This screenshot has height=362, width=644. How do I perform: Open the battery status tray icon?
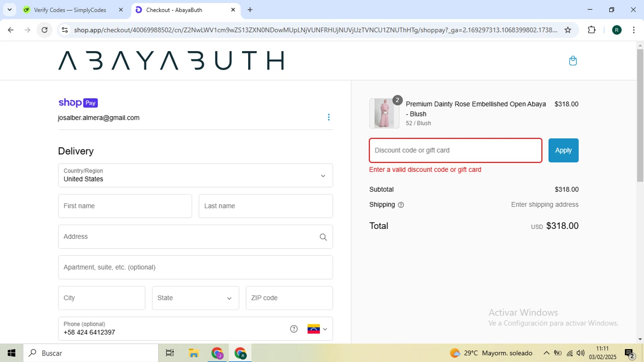[x=558, y=353]
